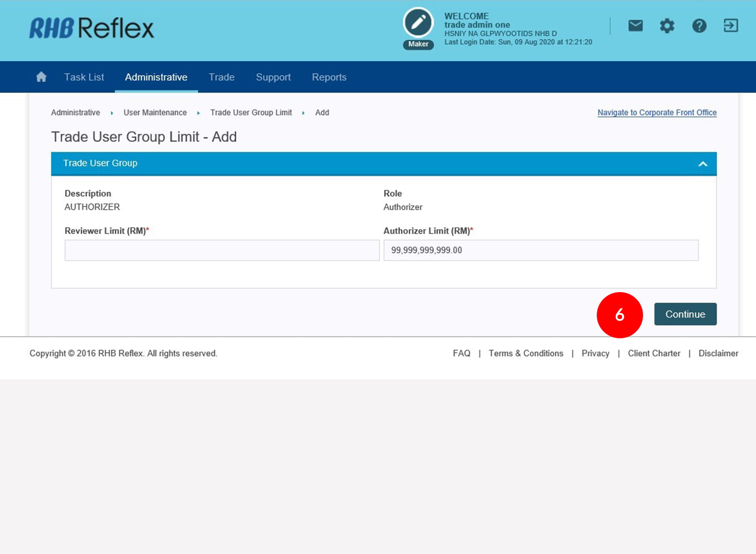Open the Reports menu
756x554 pixels.
[x=329, y=77]
